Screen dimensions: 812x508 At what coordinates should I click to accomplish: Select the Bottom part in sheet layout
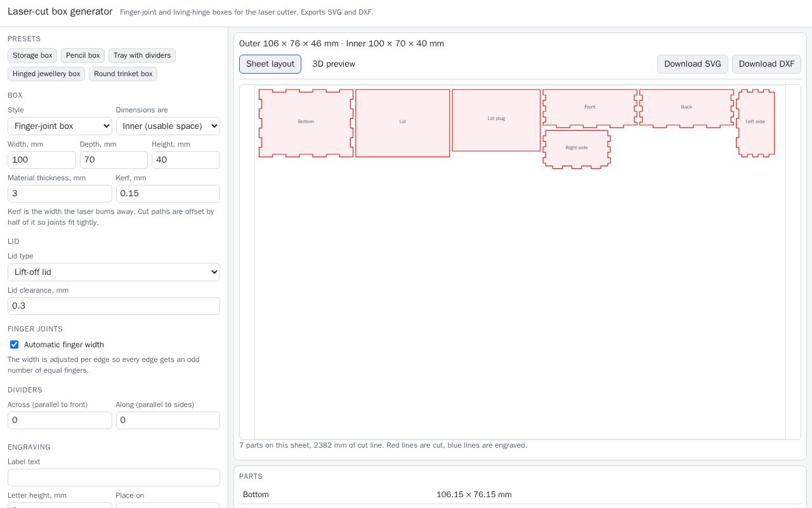306,123
